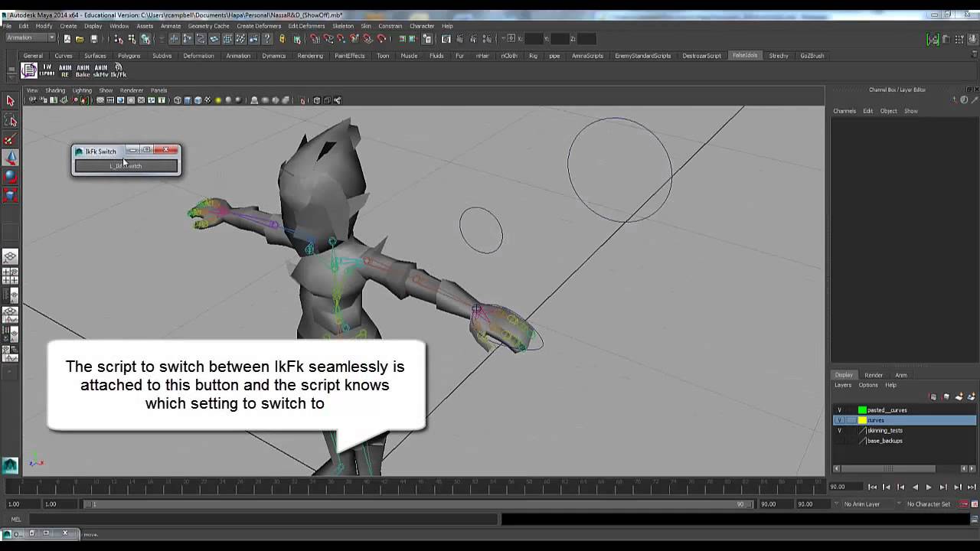The width and height of the screenshot is (980, 551).
Task: Toggle visibility box for base_backups layer
Action: 839,441
